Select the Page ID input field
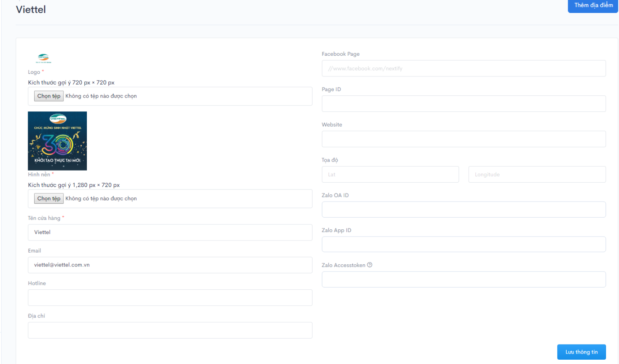 (464, 104)
